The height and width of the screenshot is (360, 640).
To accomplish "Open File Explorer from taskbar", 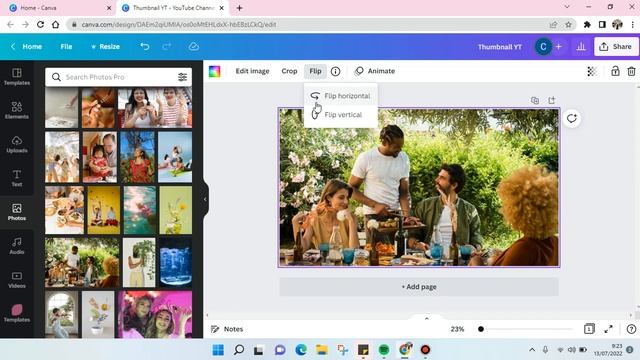I will tap(322, 350).
